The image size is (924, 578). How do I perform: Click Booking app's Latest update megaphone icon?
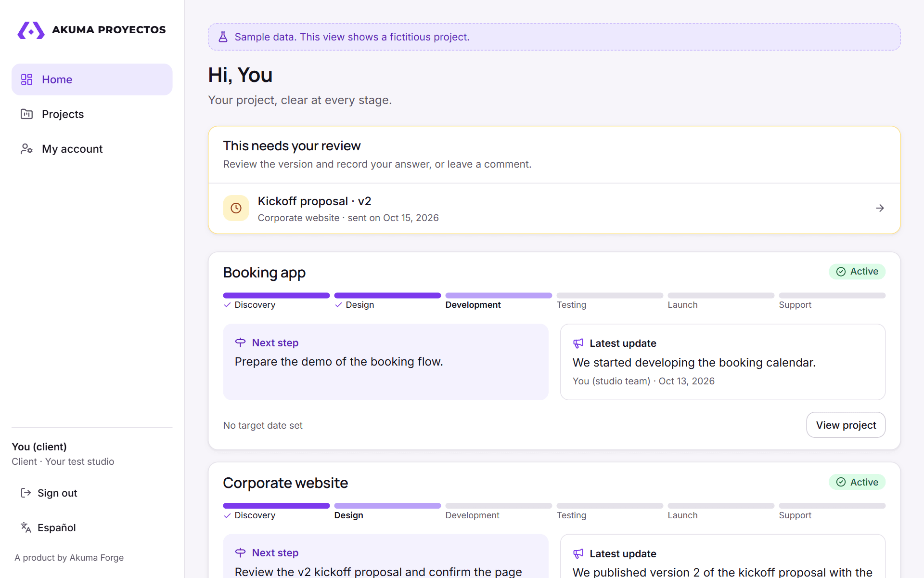[578, 343]
